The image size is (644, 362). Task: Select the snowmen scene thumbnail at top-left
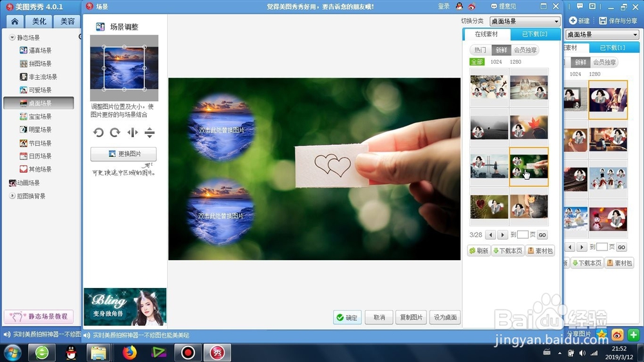(489, 87)
